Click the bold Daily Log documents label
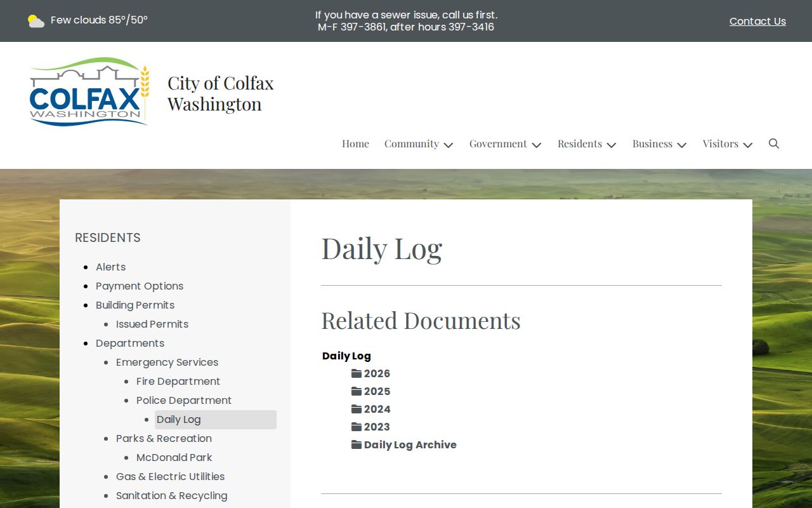 tap(346, 356)
